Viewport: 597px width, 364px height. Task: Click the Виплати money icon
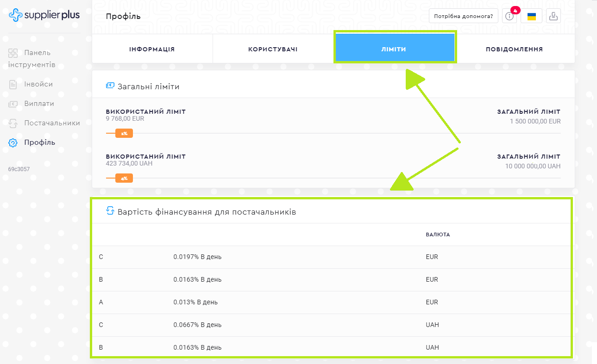(x=13, y=104)
